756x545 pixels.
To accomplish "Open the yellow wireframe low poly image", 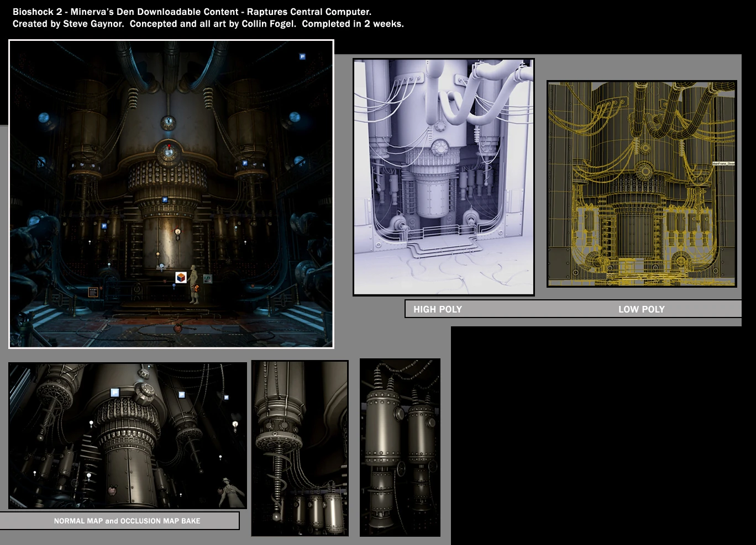I will click(x=642, y=184).
